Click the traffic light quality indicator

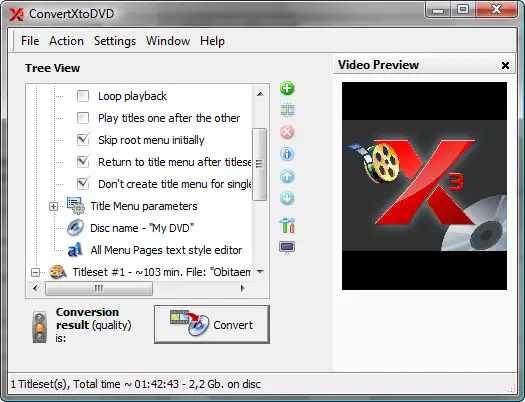[40, 327]
